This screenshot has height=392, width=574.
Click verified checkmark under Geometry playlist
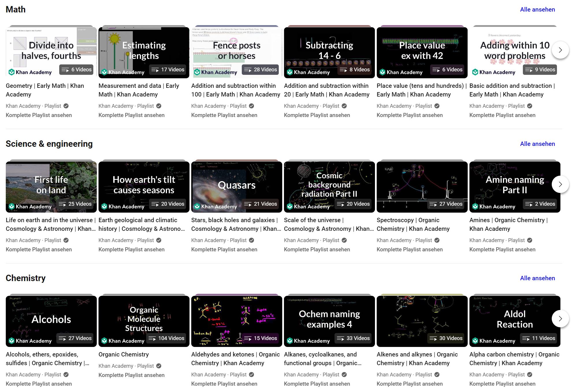click(66, 106)
